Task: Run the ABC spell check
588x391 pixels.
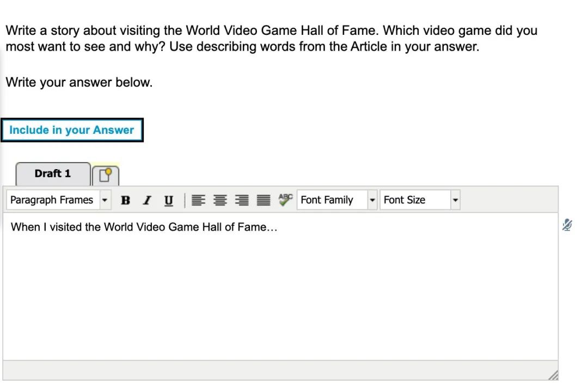Action: coord(285,200)
